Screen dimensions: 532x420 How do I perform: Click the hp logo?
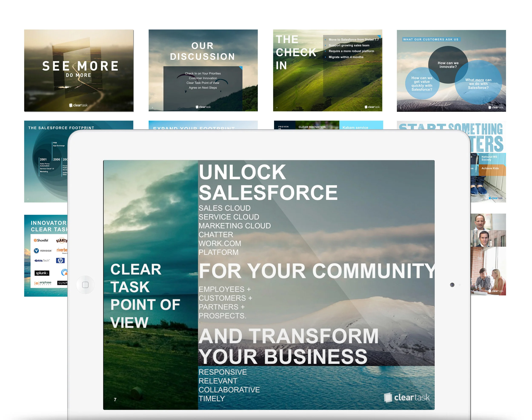pos(60,260)
